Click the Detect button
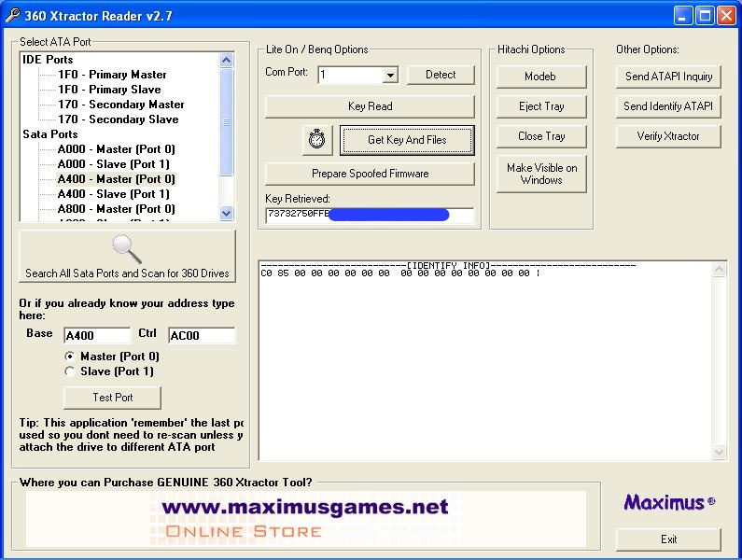 click(441, 75)
